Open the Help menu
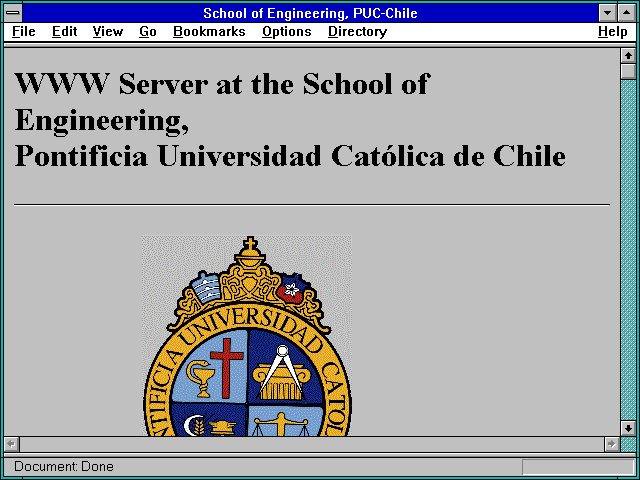Viewport: 640px width, 480px height. click(613, 32)
